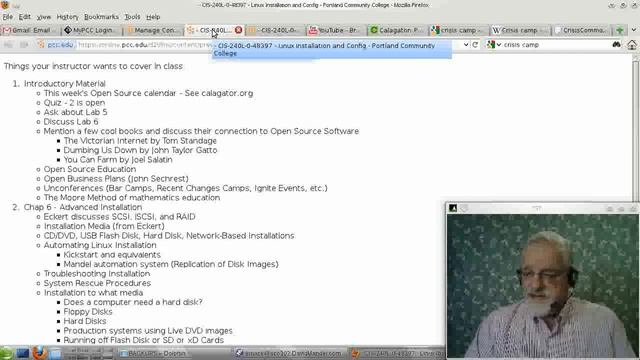
Task: Open the View menu
Action: pos(44,17)
